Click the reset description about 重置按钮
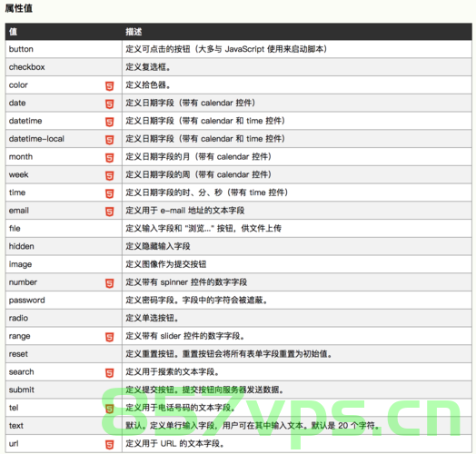Viewport: 476px width, 454px height. [x=229, y=354]
